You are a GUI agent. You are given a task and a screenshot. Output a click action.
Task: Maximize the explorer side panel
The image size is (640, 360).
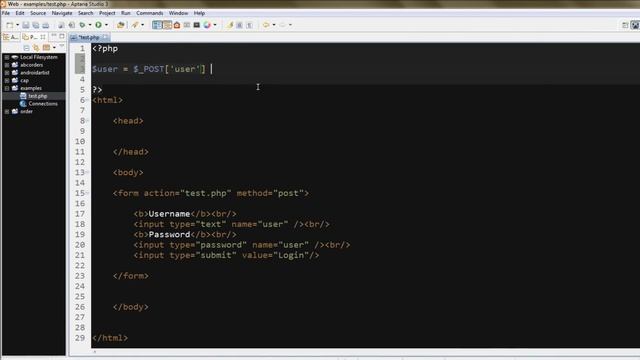click(x=62, y=36)
